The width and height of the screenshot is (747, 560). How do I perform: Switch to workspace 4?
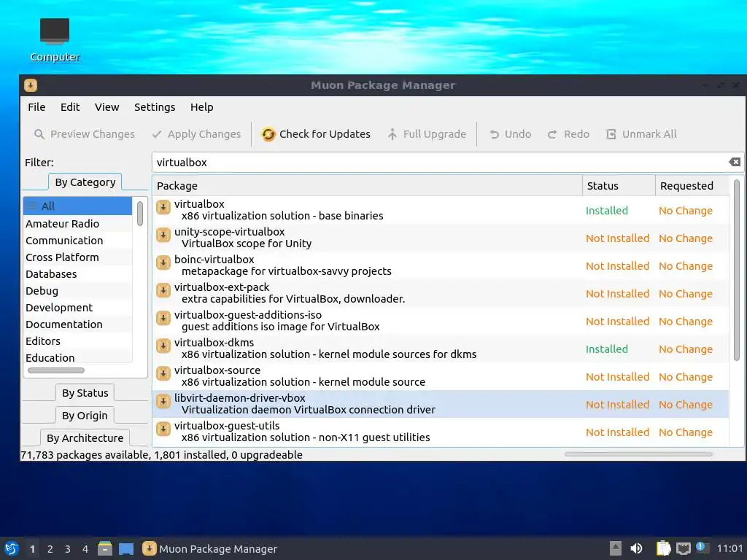click(x=85, y=549)
